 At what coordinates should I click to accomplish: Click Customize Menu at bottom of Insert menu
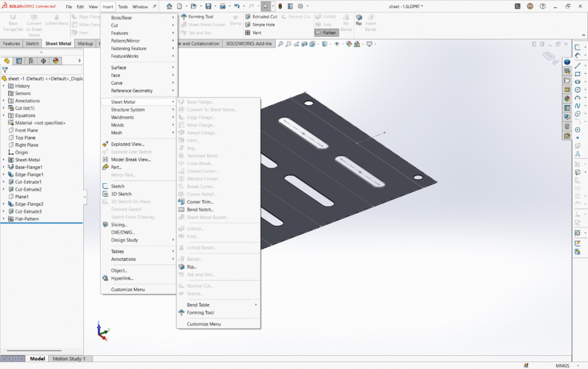coord(127,290)
